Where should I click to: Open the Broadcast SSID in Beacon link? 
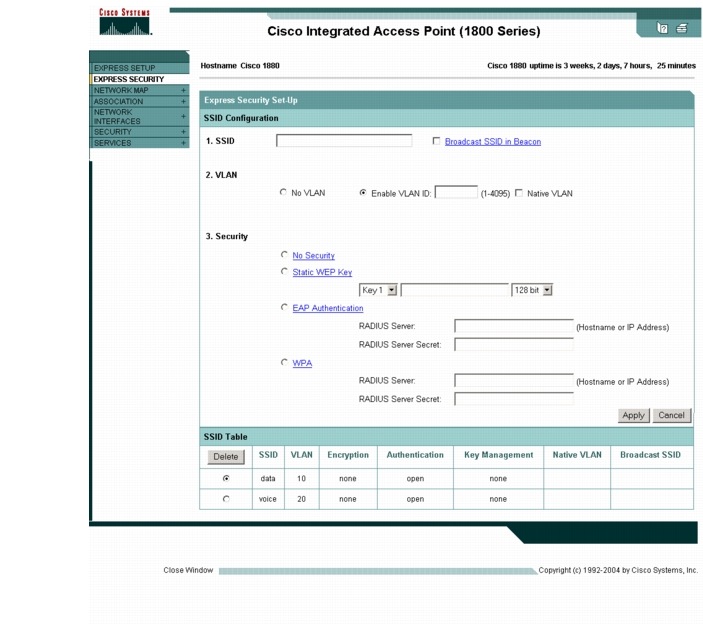[x=493, y=142]
